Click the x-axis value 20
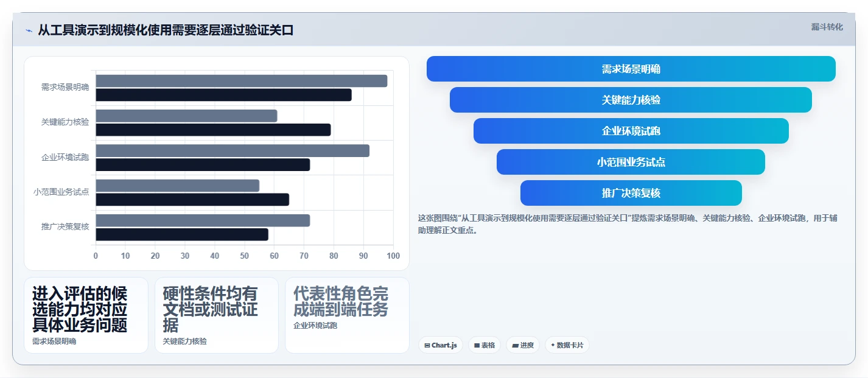868x378 pixels. pos(155,256)
